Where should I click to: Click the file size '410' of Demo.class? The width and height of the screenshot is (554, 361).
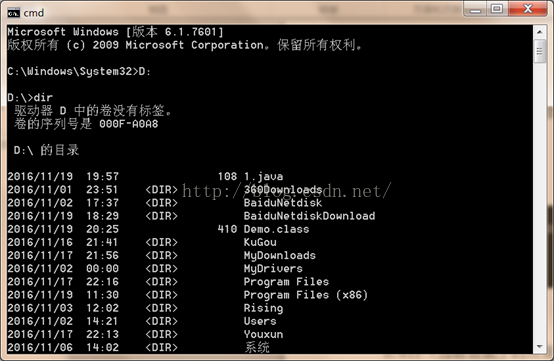tap(227, 229)
